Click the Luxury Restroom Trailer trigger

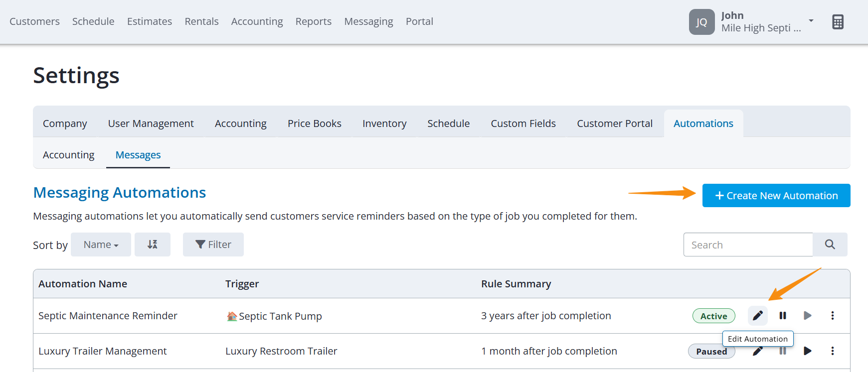[x=281, y=351]
